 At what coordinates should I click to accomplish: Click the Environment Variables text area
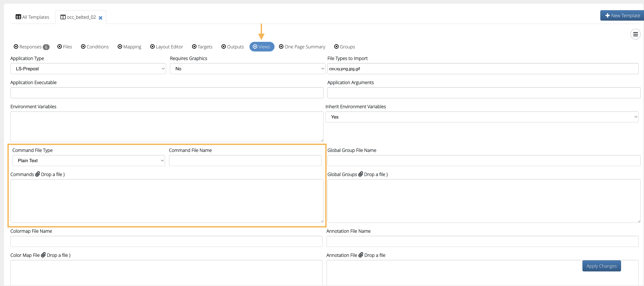[167, 127]
